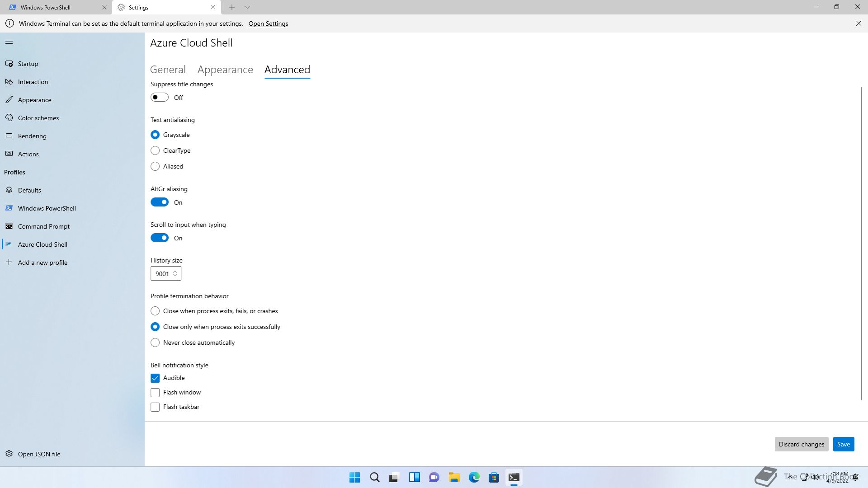Image resolution: width=868 pixels, height=488 pixels.
Task: Open Task View from taskbar
Action: [x=395, y=477]
